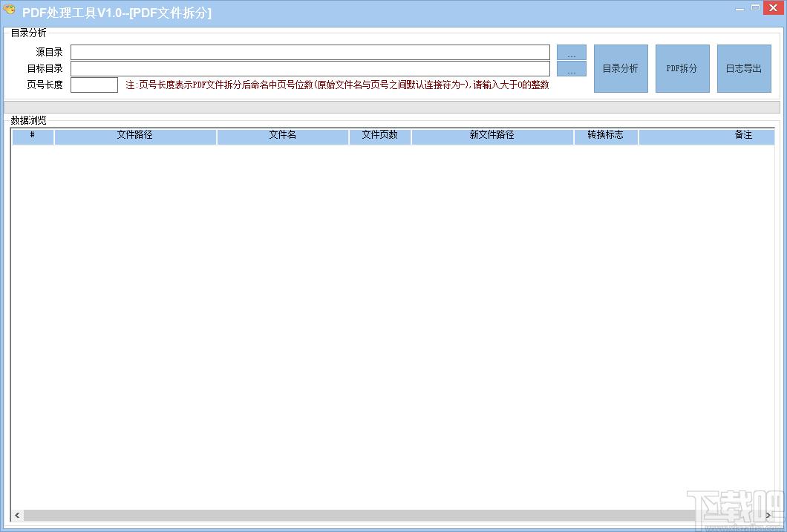The height and width of the screenshot is (532, 787).
Task: Sort by the 文件路径 column header
Action: (135, 137)
